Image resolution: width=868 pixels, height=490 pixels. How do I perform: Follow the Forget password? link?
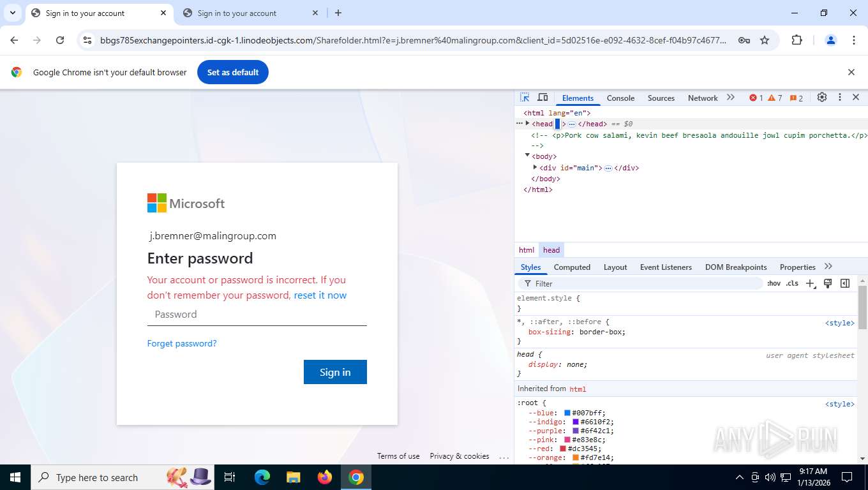pyautogui.click(x=182, y=343)
